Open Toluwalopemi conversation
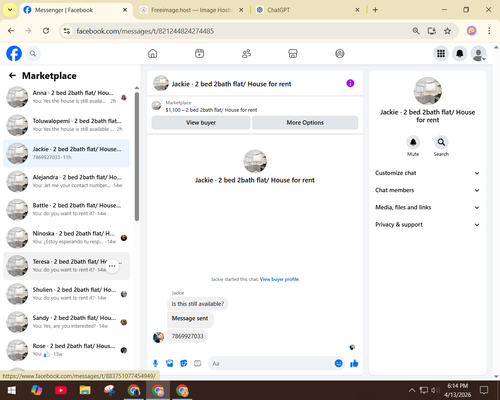 click(67, 125)
